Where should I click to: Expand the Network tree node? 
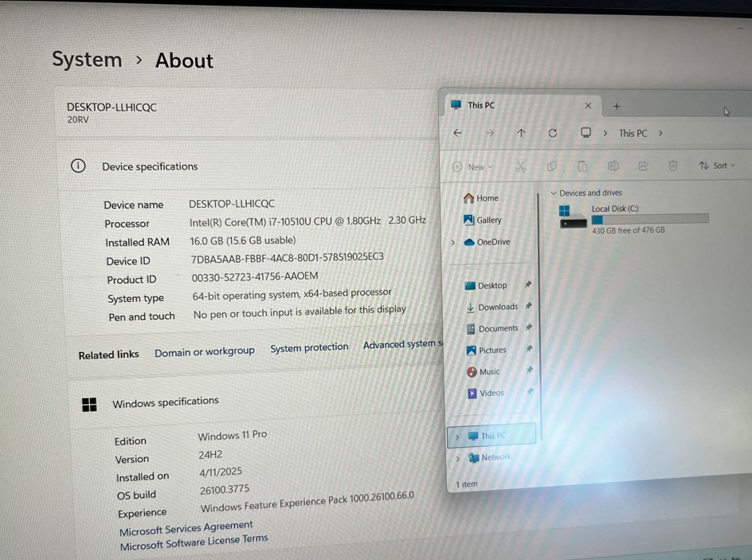tap(457, 458)
